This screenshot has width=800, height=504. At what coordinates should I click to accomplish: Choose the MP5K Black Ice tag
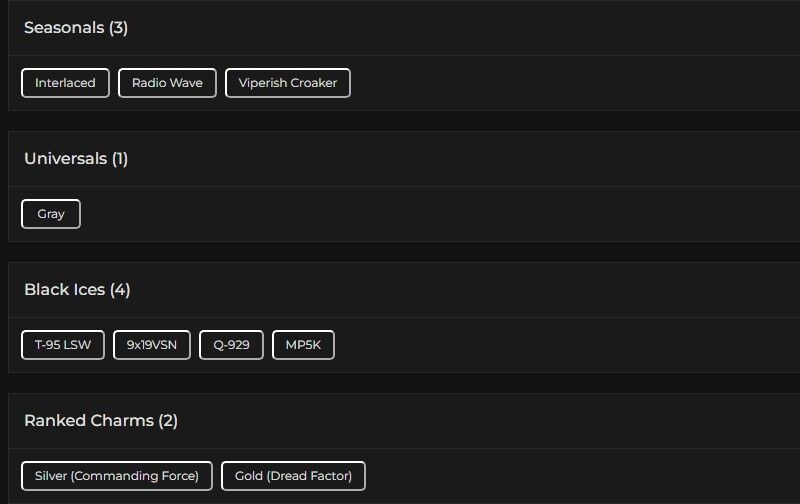point(303,345)
